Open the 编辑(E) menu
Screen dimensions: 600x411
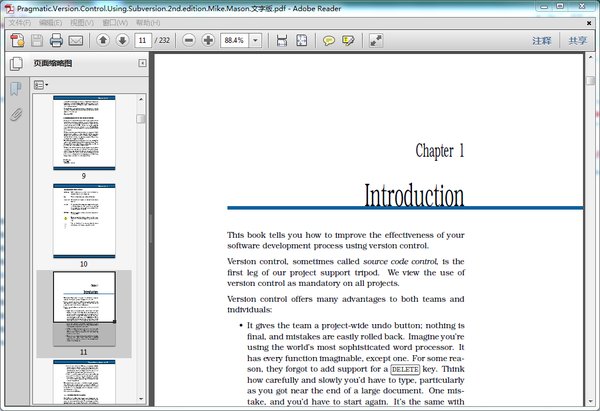pyautogui.click(x=51, y=23)
